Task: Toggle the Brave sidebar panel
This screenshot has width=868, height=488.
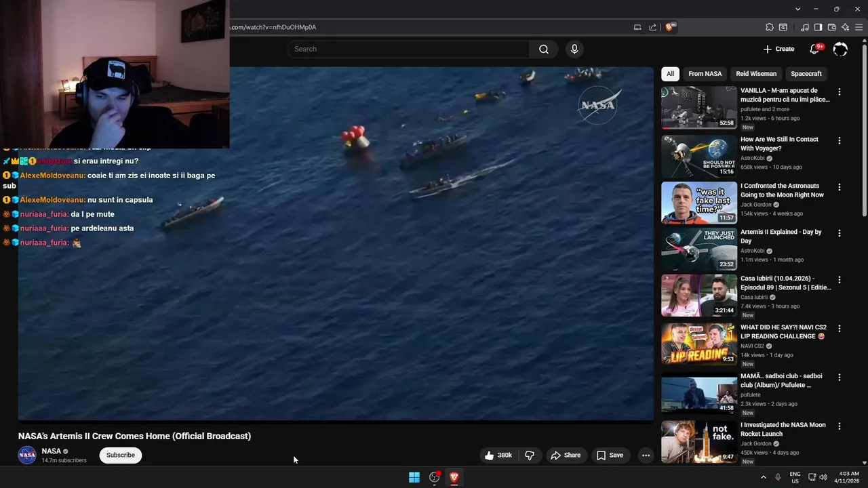Action: tap(818, 27)
